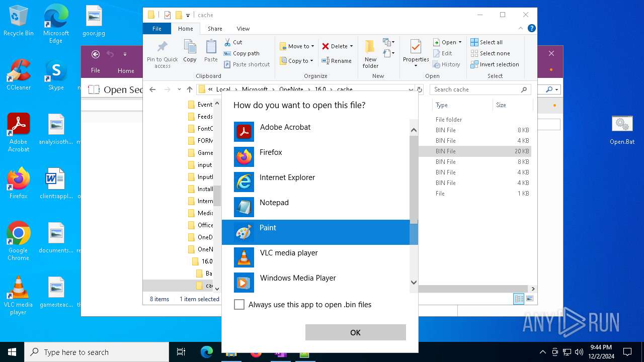Open the quick access toolbar customize dropdown
This screenshot has width=644, height=362.
click(x=188, y=16)
